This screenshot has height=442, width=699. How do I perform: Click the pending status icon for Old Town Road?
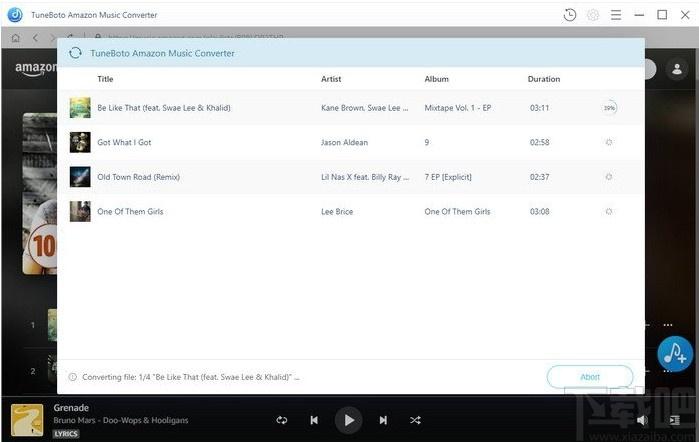tap(609, 177)
